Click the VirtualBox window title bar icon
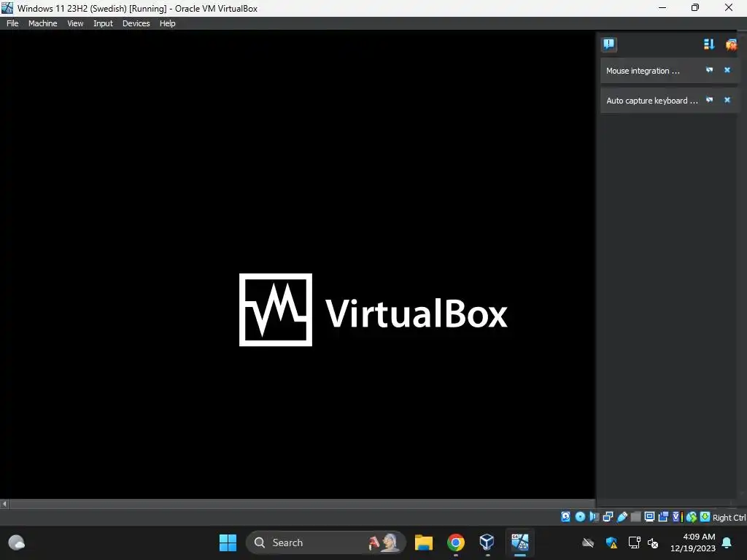Viewport: 747px width, 560px height. (7, 7)
